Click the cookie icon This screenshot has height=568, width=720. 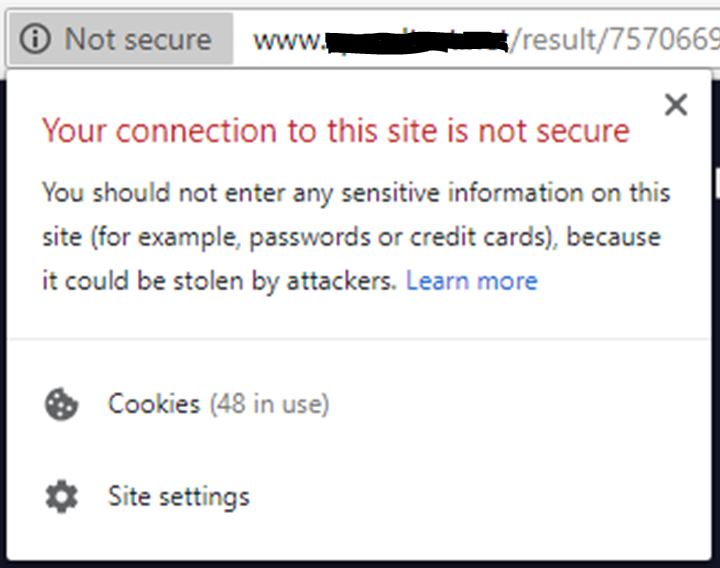(x=61, y=404)
